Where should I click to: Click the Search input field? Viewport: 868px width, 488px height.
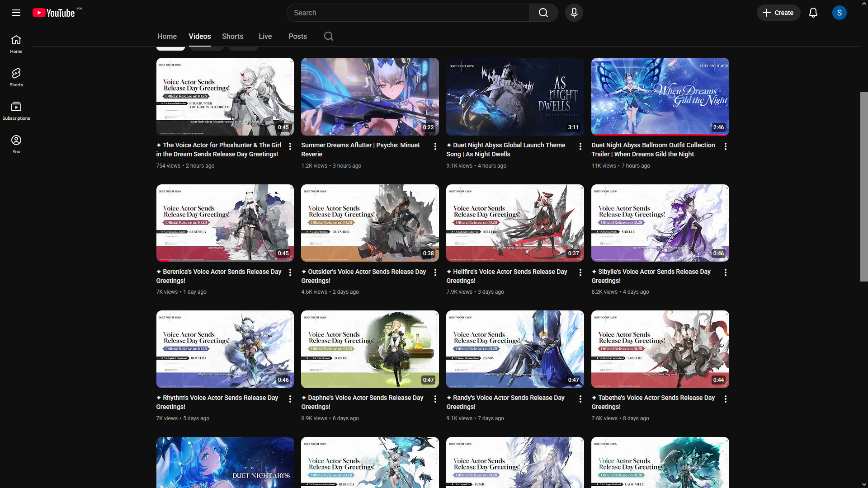coord(407,13)
